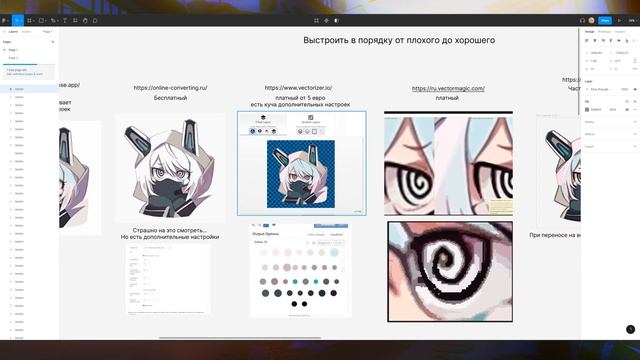640x360 pixels.
Task: Select the Pen tool
Action: 53,20
